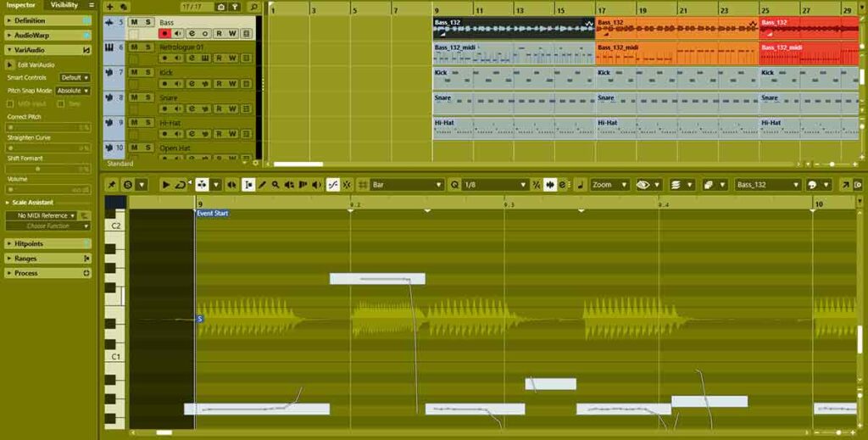Screen dimensions: 868x440
Task: Adjust the Straighten Curve slider
Action: (48, 148)
